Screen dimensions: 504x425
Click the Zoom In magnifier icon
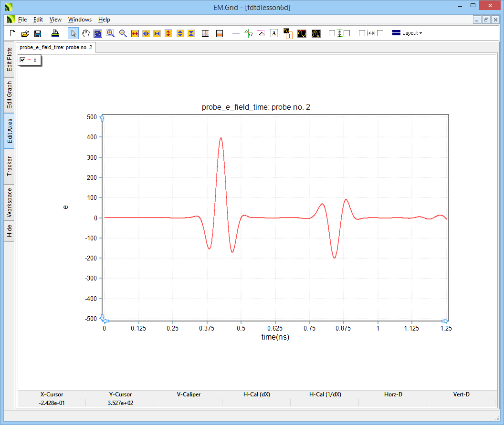pyautogui.click(x=110, y=33)
